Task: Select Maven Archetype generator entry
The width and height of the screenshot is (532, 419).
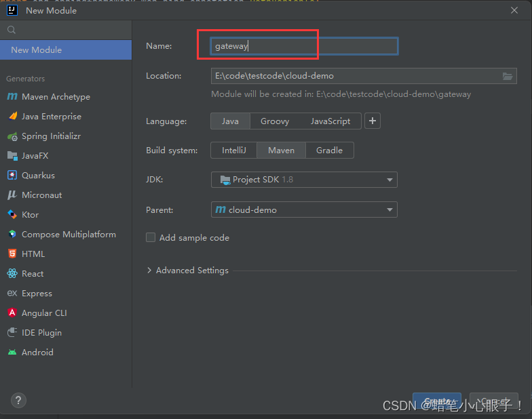Action: (x=66, y=96)
